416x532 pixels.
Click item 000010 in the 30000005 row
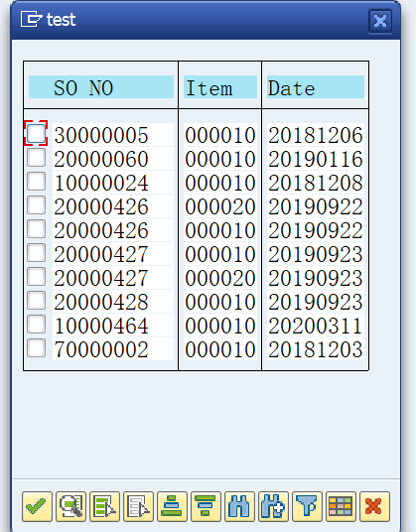click(x=220, y=135)
